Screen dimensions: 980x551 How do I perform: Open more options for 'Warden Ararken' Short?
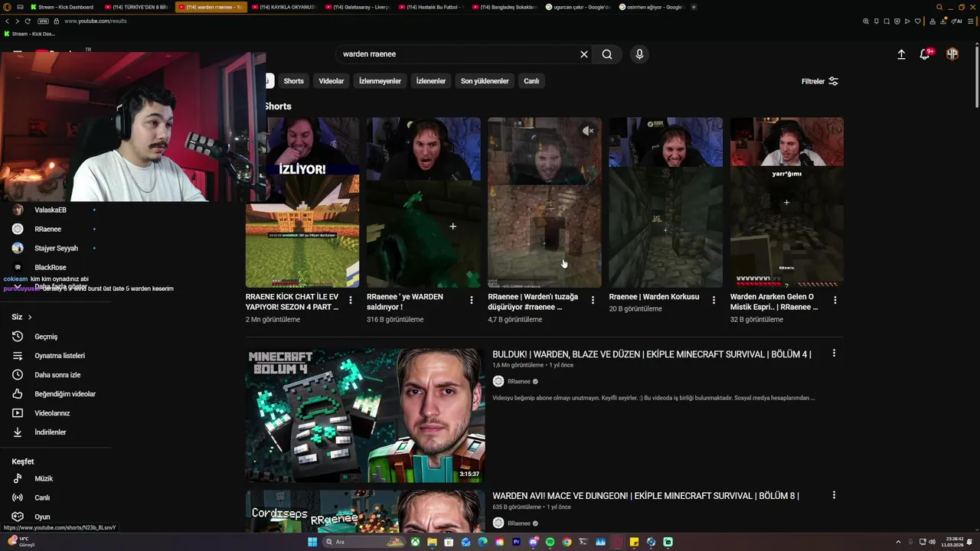[835, 300]
